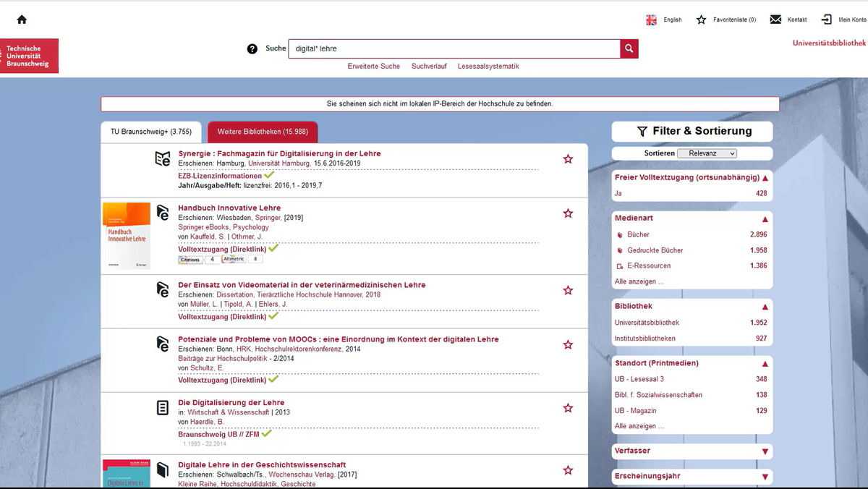Click the journal icon beside Synergie
This screenshot has width=868, height=489.
(163, 158)
